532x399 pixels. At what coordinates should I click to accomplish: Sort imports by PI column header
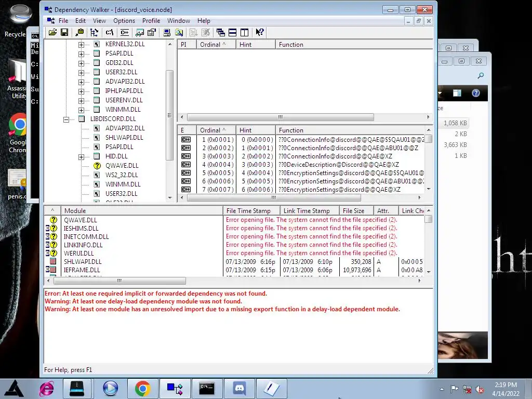tap(187, 45)
